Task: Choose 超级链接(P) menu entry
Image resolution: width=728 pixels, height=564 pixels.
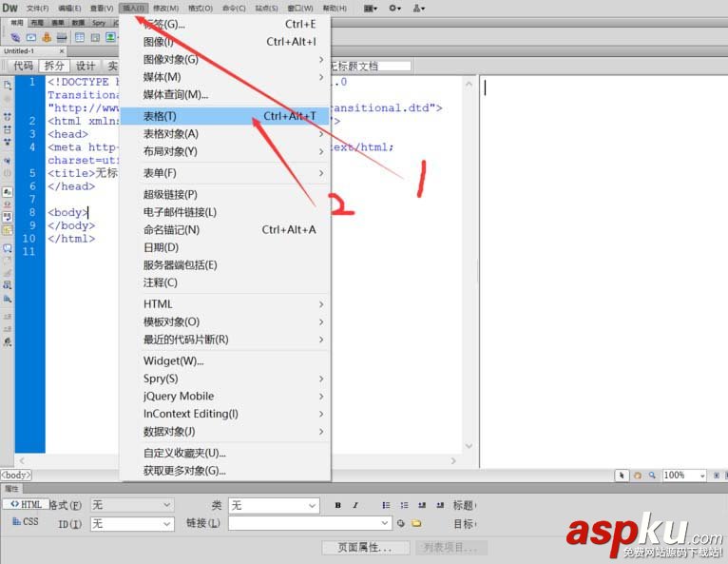Action: [224, 195]
